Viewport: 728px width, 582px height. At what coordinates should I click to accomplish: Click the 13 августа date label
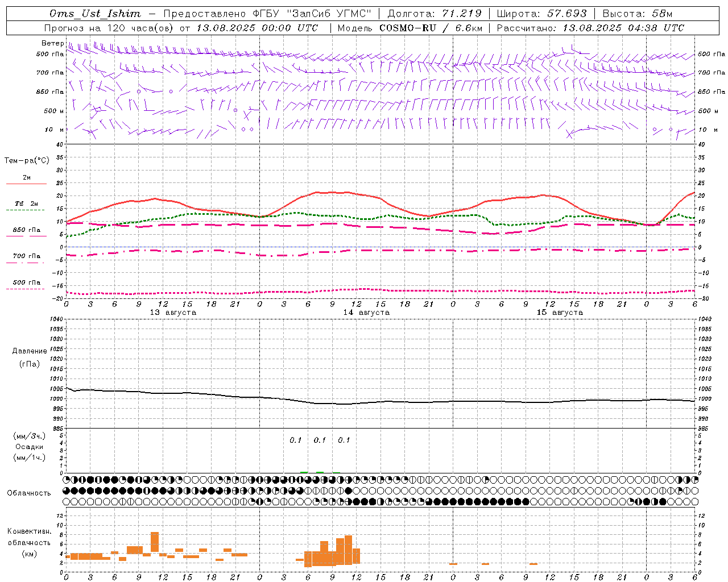pyautogui.click(x=173, y=313)
